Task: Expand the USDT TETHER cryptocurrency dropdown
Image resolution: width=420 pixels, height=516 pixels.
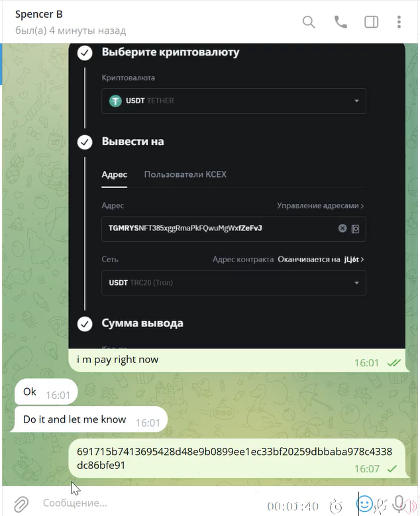Action: [234, 101]
